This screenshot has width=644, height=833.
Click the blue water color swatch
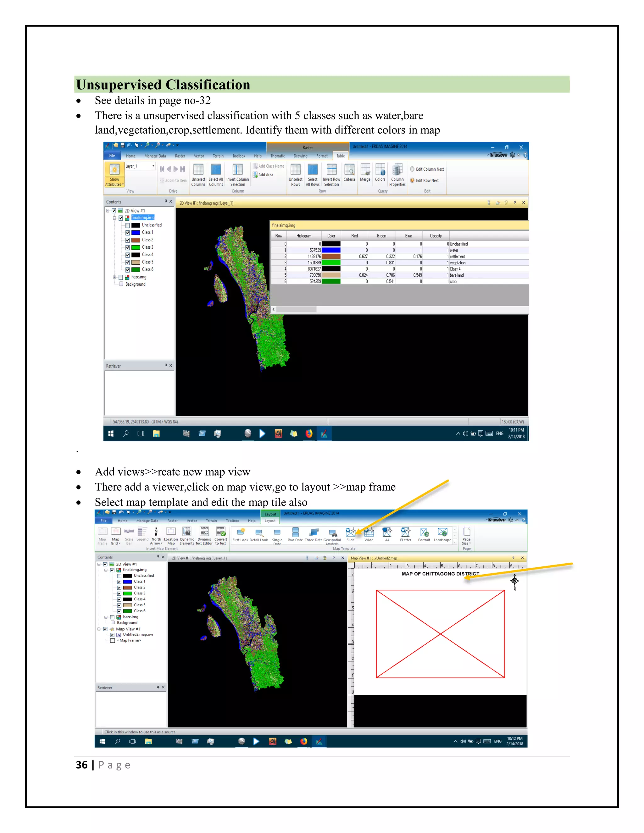331,250
